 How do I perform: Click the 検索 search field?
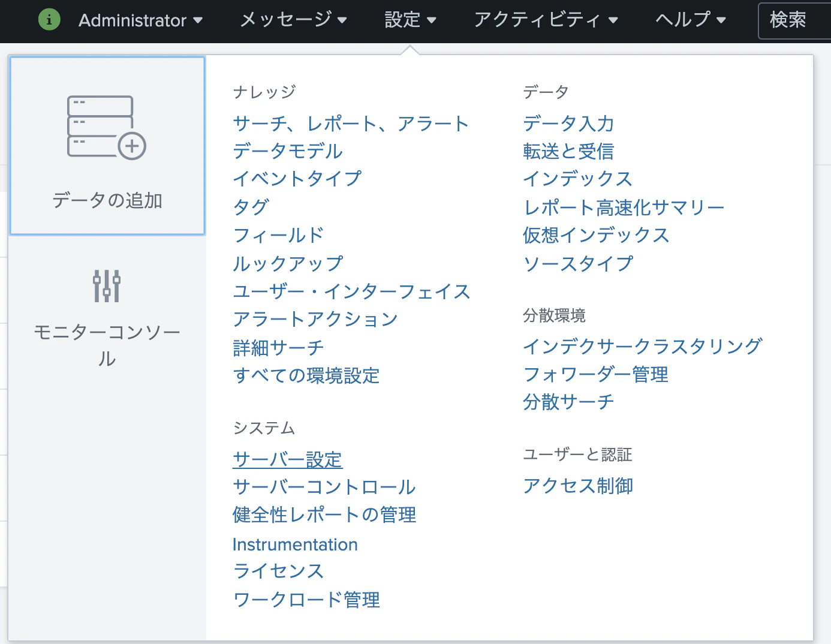794,21
